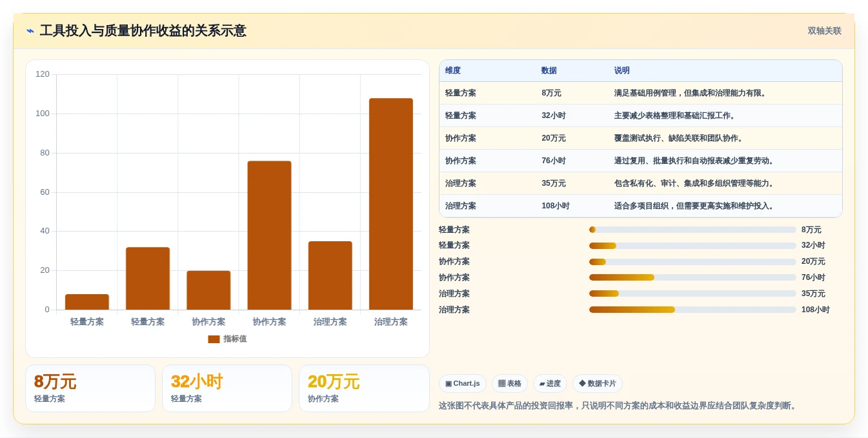This screenshot has width=868, height=438.
Task: Select the 进度 chip
Action: (550, 384)
